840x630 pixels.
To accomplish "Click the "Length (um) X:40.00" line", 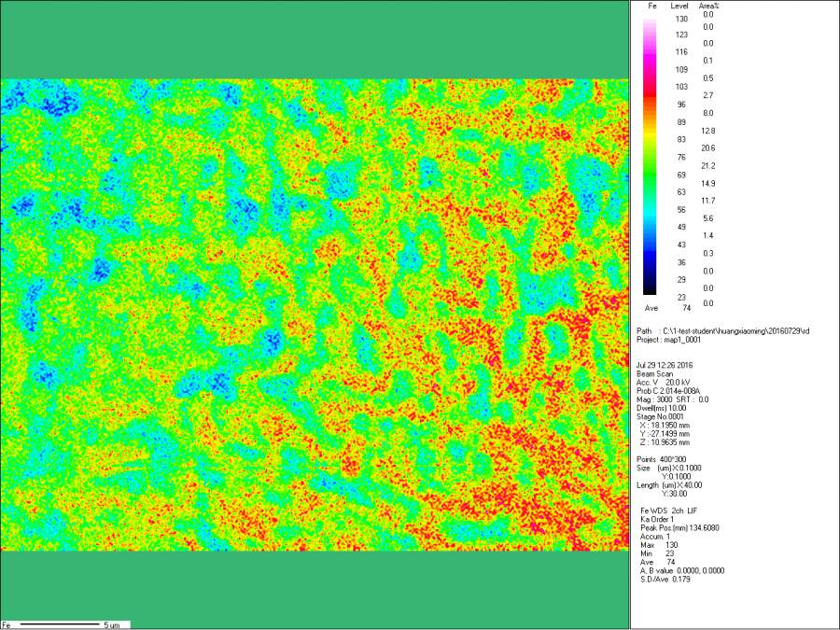I will (x=669, y=485).
